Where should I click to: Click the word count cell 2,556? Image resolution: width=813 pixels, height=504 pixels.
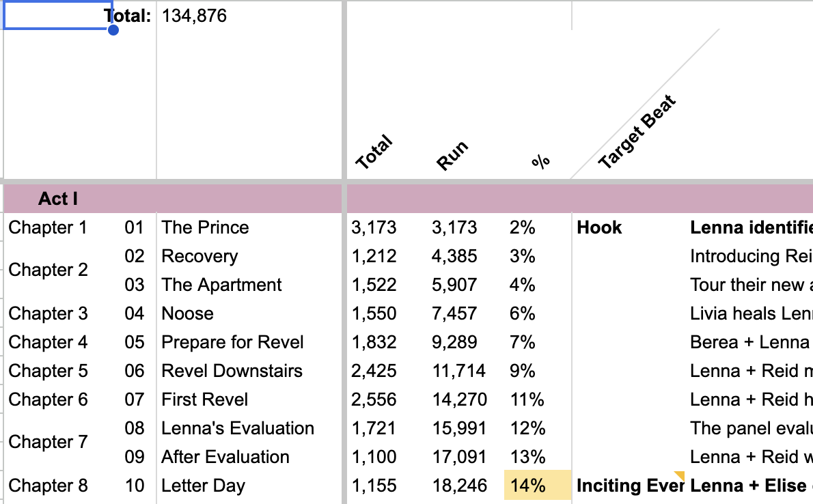374,400
